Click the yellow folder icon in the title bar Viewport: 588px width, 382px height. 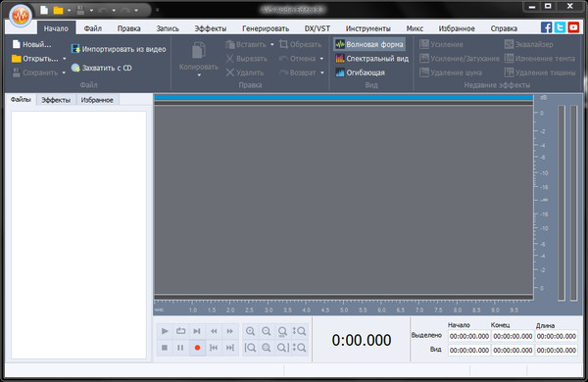pyautogui.click(x=58, y=10)
